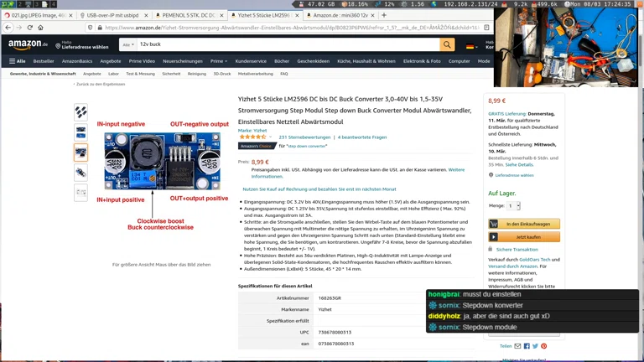Click the browser back arrow
The height and width of the screenshot is (362, 644).
pyautogui.click(x=8, y=28)
